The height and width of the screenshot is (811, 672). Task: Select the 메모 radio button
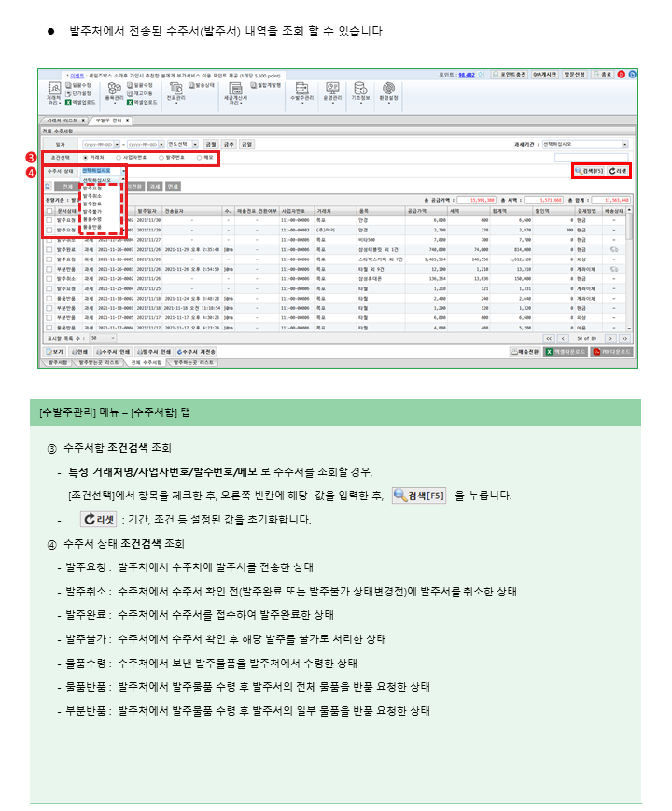coord(199,158)
